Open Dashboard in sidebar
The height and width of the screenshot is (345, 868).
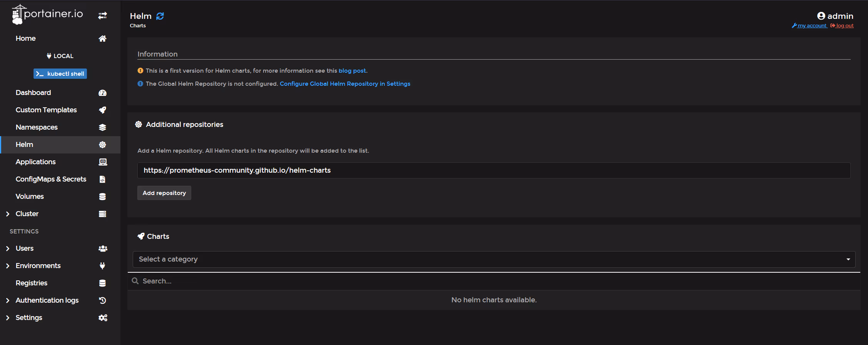pyautogui.click(x=33, y=93)
